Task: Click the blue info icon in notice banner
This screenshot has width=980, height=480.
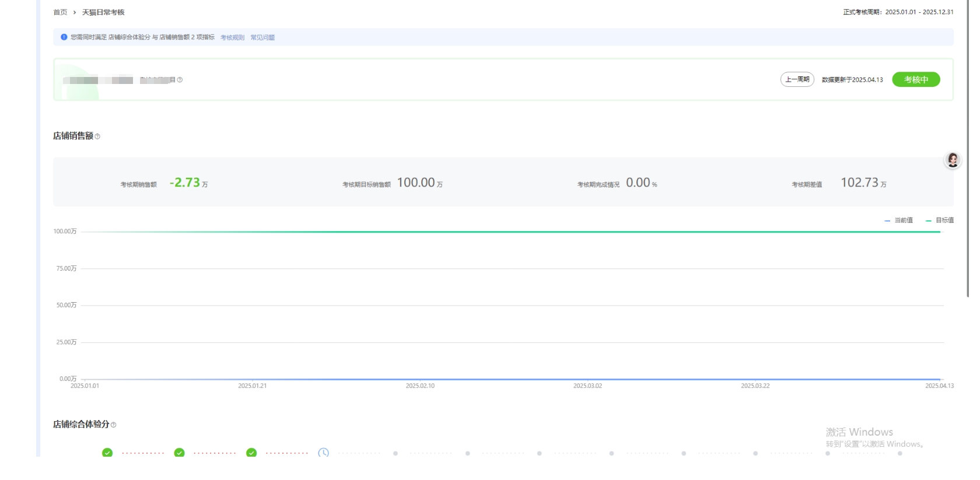Action: click(x=64, y=37)
